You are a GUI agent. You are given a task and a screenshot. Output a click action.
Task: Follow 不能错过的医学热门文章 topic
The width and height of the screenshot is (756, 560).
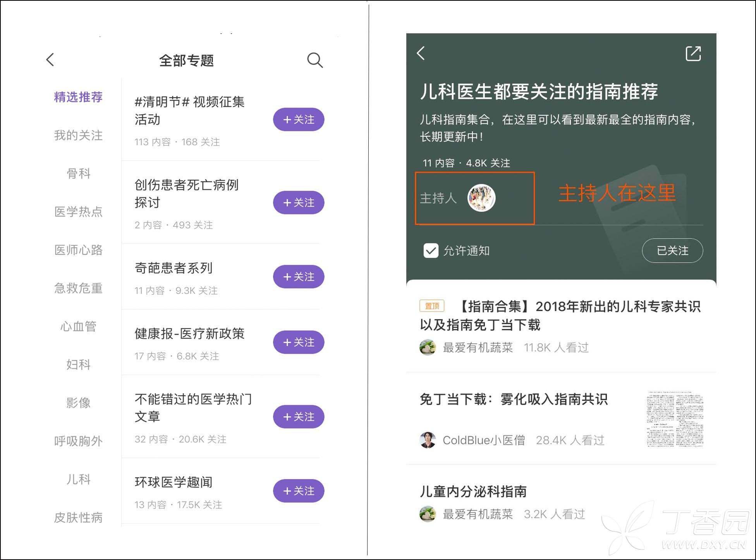299,417
